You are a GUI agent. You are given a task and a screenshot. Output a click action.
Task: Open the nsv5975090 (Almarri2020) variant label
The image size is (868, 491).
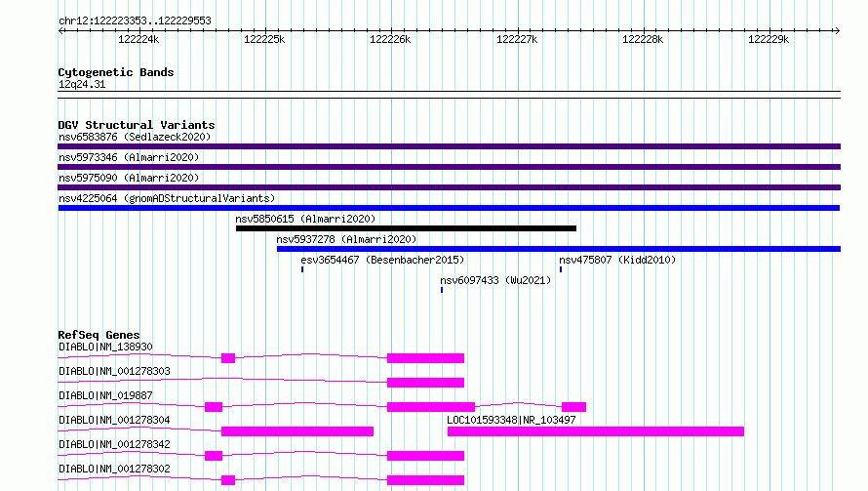(129, 178)
